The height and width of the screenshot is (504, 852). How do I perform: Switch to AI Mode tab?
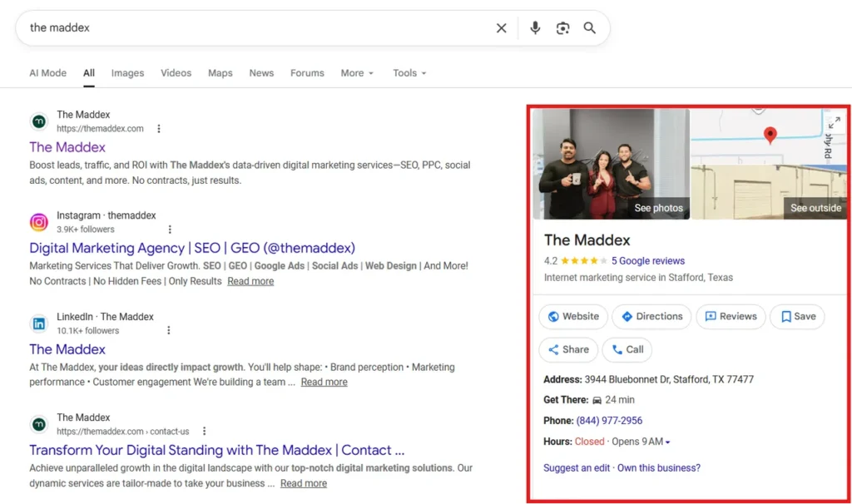pos(47,73)
